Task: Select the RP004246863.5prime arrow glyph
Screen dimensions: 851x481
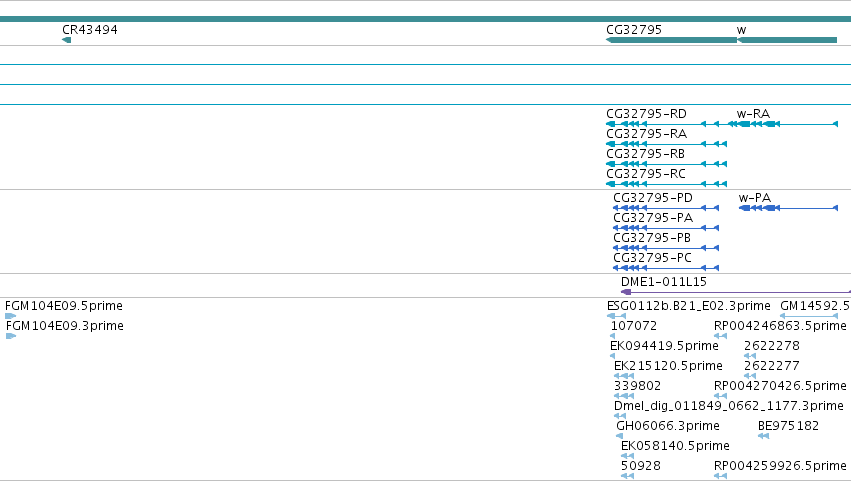Action: [720, 336]
